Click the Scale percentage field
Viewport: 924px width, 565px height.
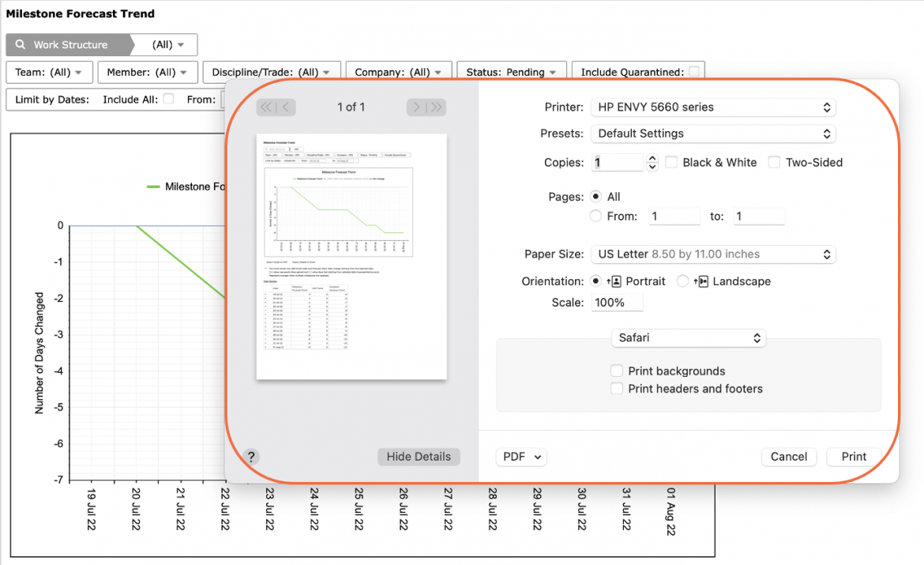(x=617, y=303)
